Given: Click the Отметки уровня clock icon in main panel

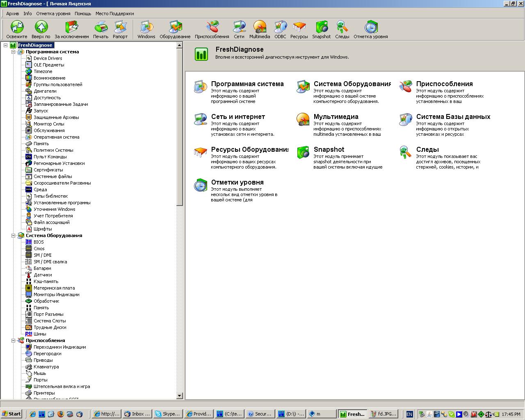Looking at the screenshot, I should click(x=201, y=185).
